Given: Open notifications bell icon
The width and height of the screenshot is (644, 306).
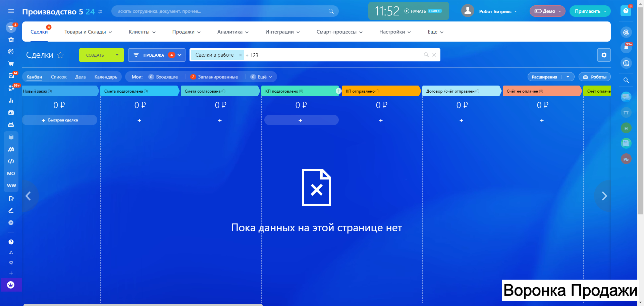Looking at the screenshot, I should (x=626, y=48).
